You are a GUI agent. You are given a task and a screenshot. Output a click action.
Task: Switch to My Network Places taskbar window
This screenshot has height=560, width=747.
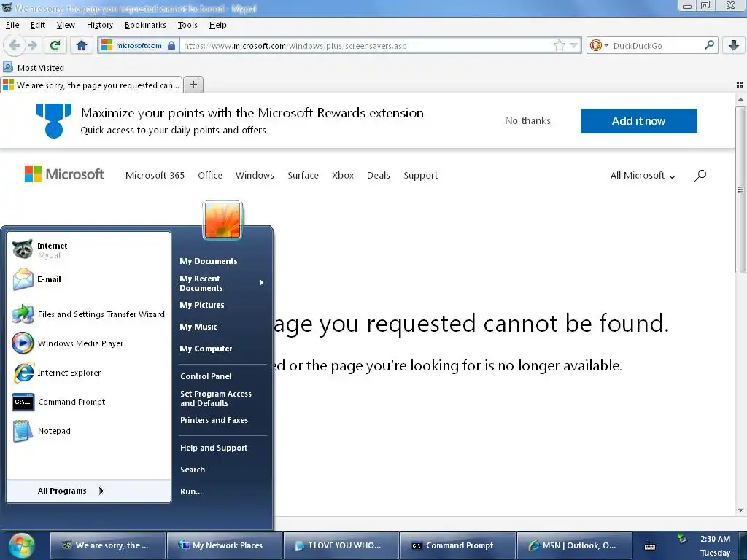tap(225, 545)
